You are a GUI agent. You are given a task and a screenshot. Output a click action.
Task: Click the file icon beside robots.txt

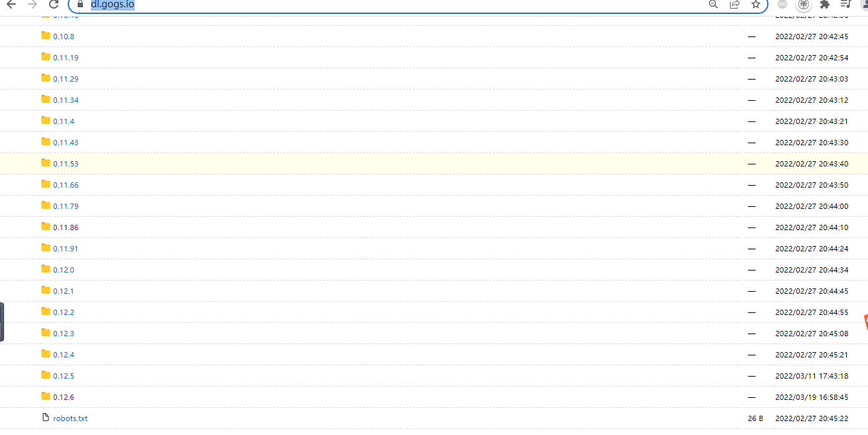pos(46,417)
